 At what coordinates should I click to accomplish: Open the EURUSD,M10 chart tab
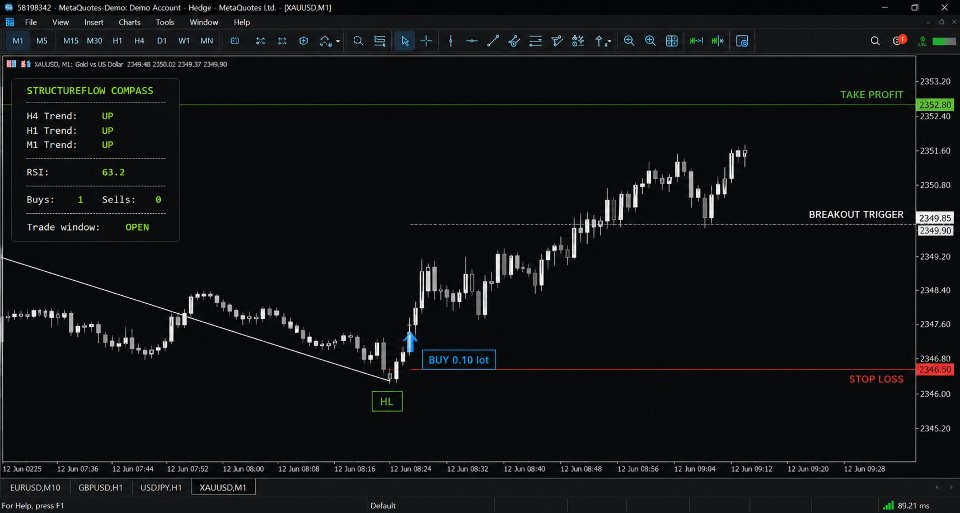pyautogui.click(x=35, y=488)
